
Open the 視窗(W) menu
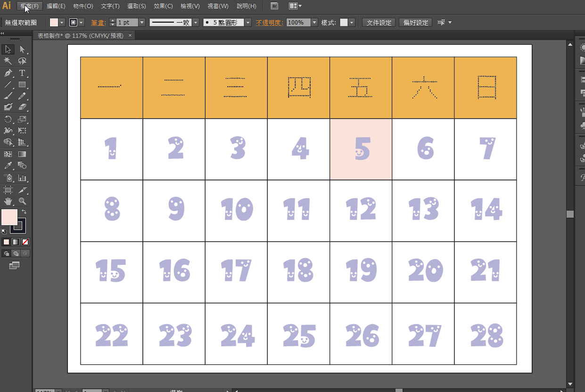(218, 6)
